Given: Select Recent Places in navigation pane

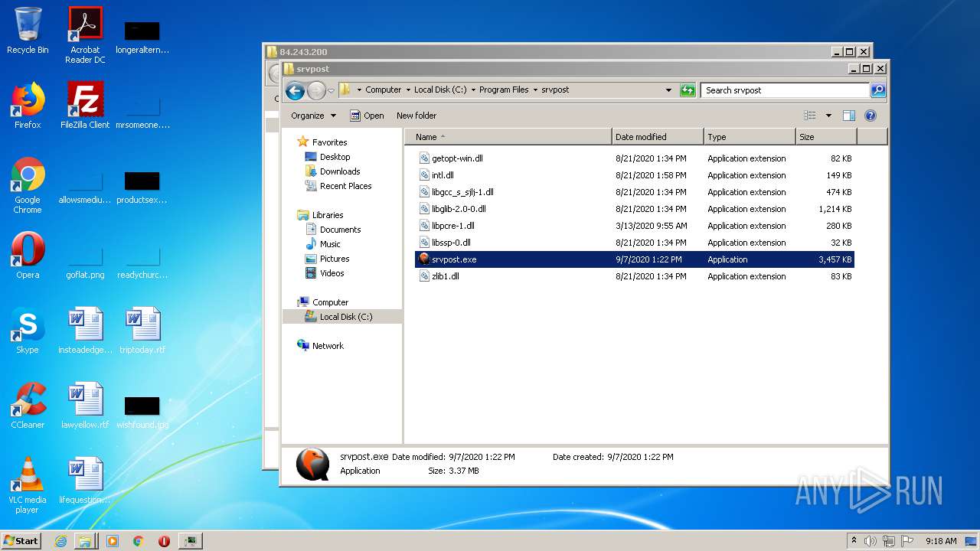Looking at the screenshot, I should click(345, 186).
